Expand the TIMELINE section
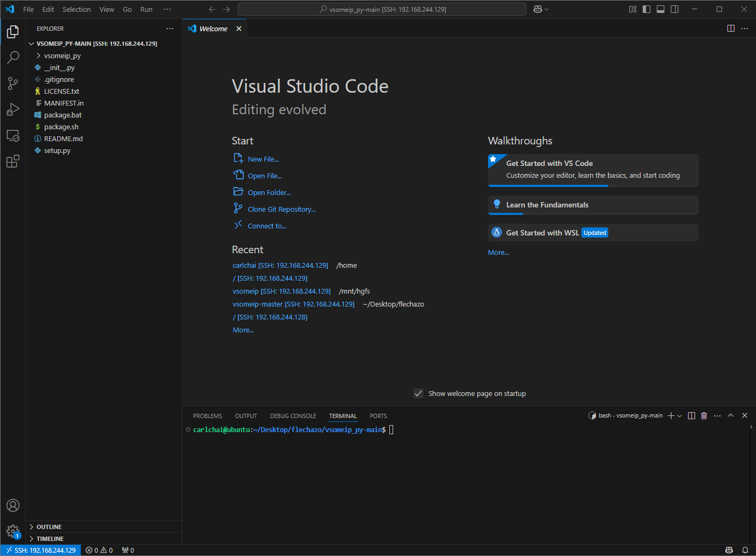756x556 pixels. 104,539
